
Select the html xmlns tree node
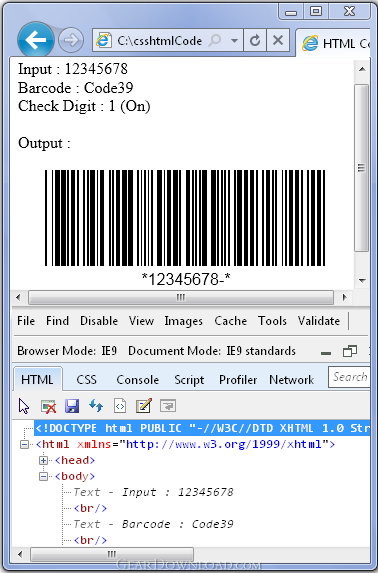tap(185, 444)
